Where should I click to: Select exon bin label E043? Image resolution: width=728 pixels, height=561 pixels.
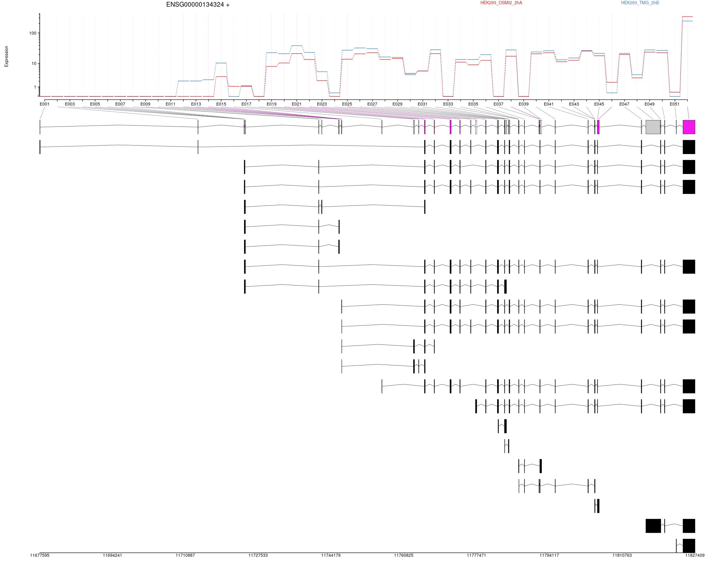tap(574, 104)
